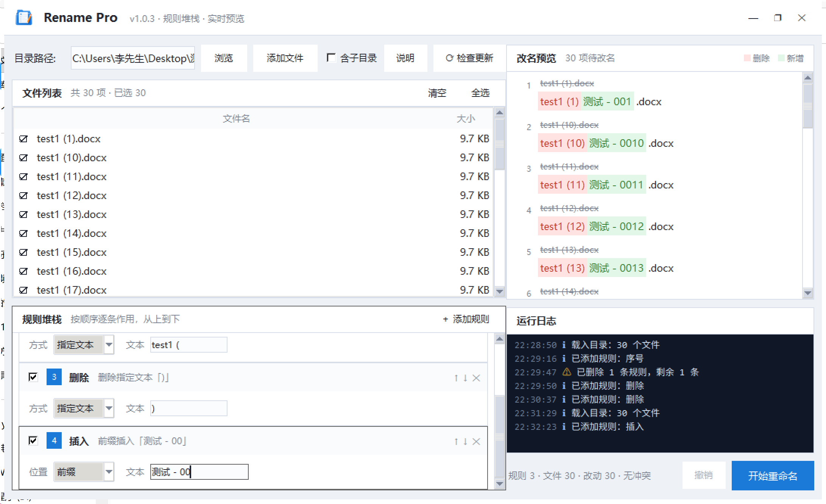Click 删除 red legend swatch in preview header
The height and width of the screenshot is (504, 826).
coord(747,58)
